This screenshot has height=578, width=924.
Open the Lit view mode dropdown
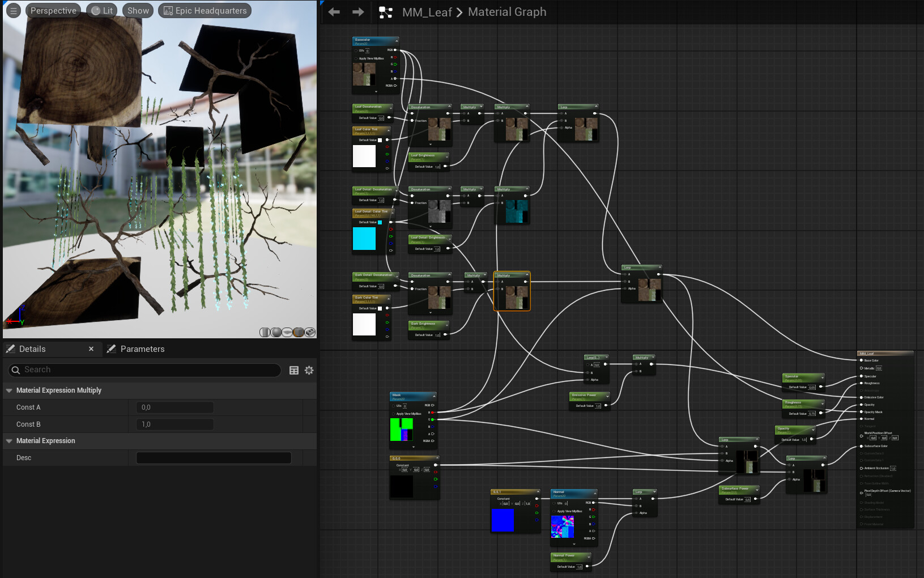point(103,10)
